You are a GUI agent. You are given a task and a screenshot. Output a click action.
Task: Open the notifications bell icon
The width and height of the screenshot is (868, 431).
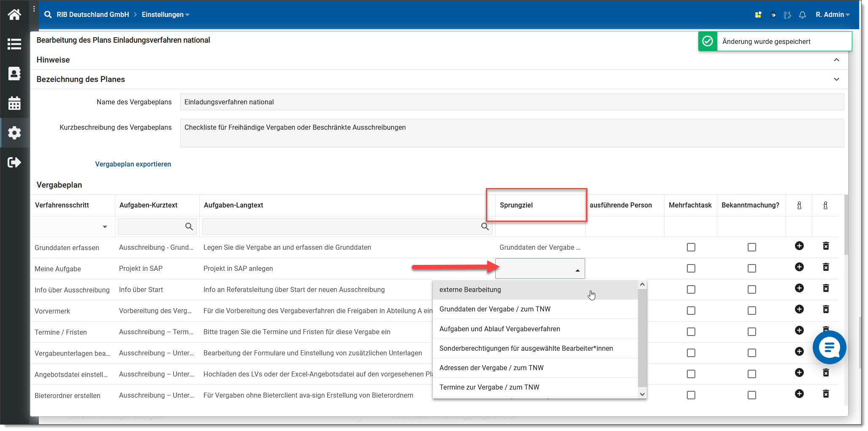(802, 15)
